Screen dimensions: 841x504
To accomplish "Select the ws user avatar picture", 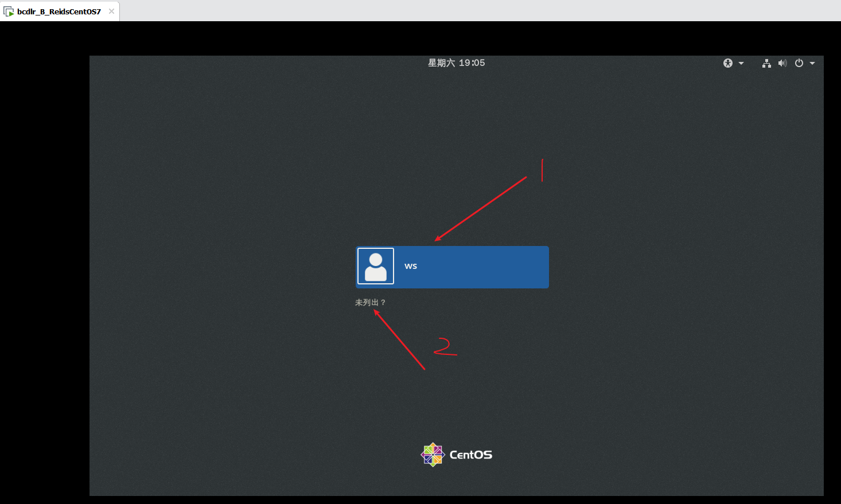I will tap(376, 266).
